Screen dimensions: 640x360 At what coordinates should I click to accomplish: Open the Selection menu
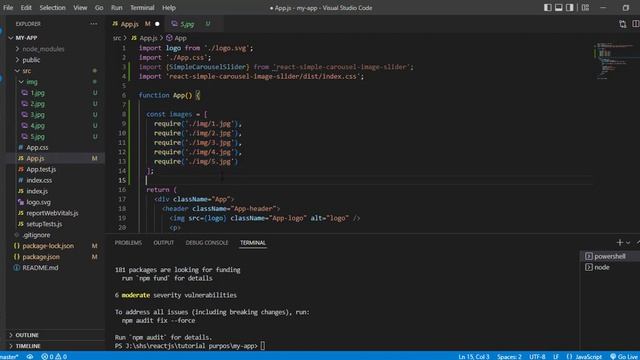(x=52, y=8)
